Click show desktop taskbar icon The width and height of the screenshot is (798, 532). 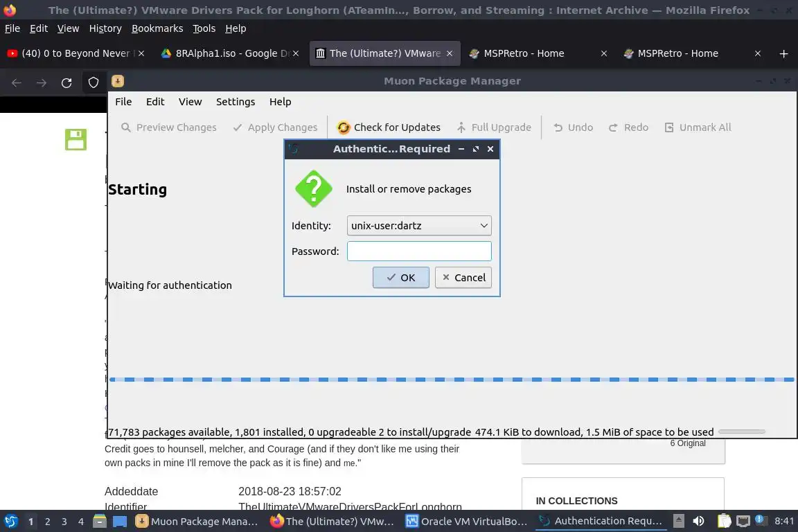pyautogui.click(x=120, y=522)
